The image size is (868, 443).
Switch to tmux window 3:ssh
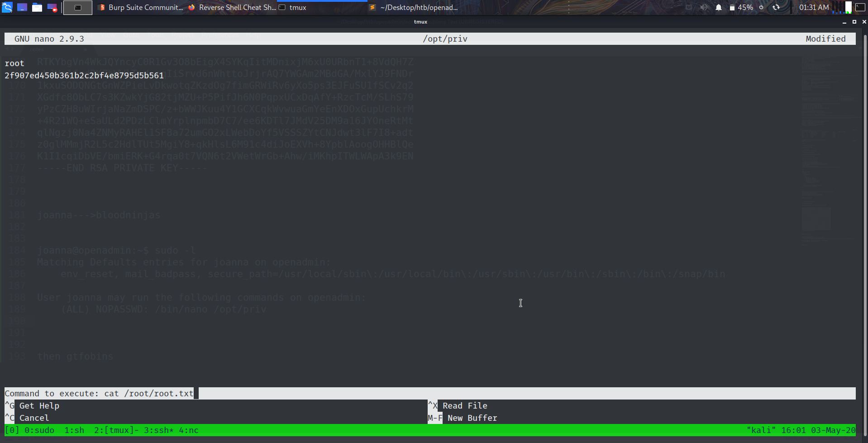click(159, 430)
